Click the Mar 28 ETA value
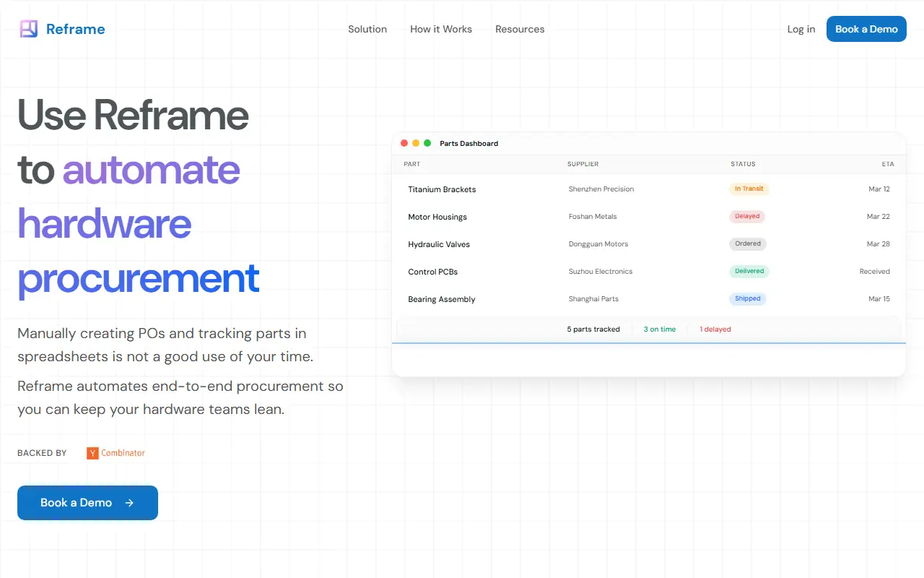The height and width of the screenshot is (578, 924). pyautogui.click(x=879, y=244)
